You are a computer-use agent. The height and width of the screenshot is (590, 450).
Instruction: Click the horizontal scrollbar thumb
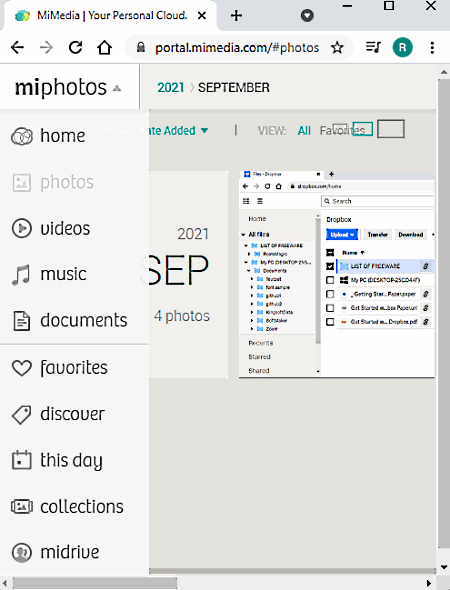tap(95, 583)
